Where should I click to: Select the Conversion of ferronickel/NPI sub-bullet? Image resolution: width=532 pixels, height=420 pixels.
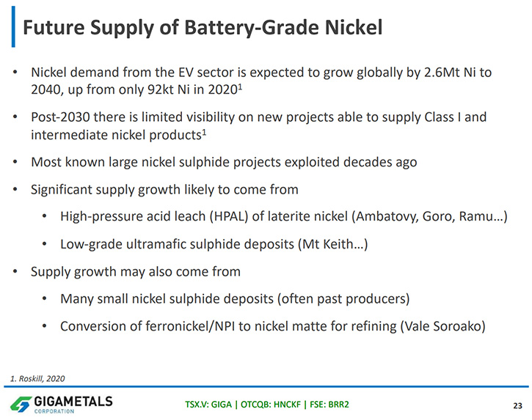tap(273, 326)
